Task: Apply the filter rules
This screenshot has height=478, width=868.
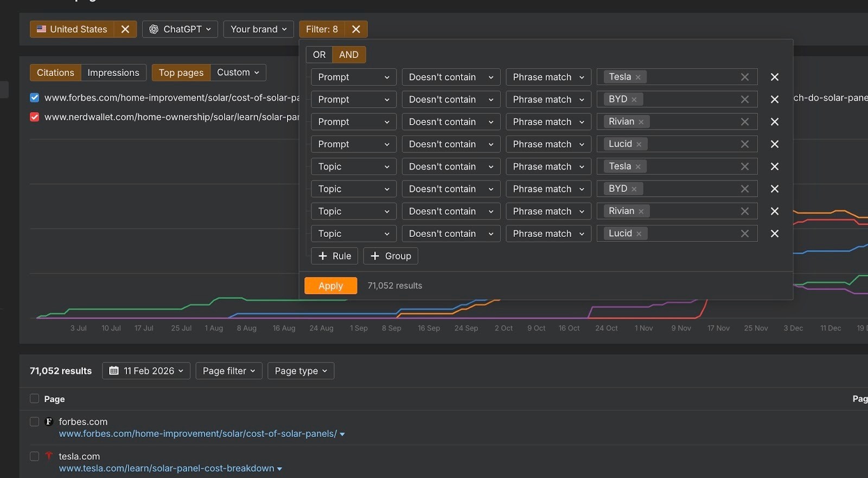Action: click(331, 286)
